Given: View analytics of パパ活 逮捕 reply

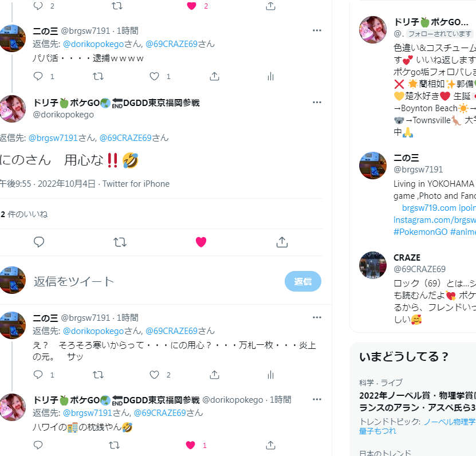Looking at the screenshot, I should pos(270,76).
